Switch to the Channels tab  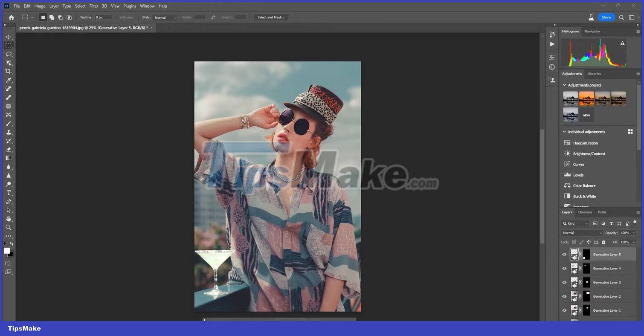pos(584,212)
